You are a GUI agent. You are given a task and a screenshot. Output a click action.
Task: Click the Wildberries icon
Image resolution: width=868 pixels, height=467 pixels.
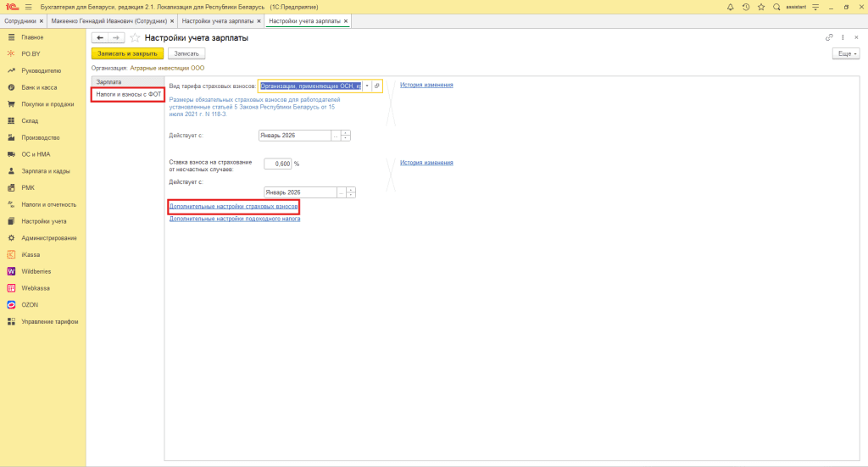click(11, 271)
